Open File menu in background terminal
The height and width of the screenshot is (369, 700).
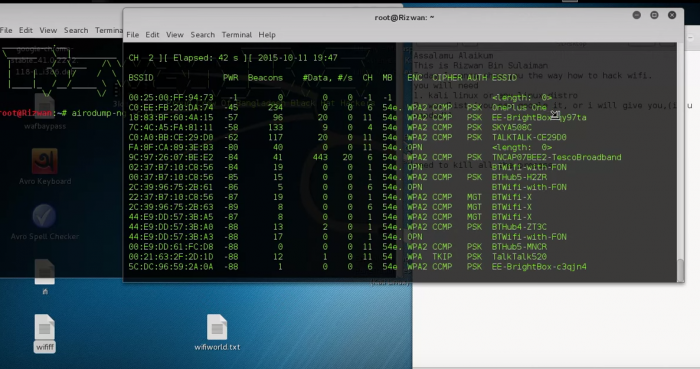pyautogui.click(x=6, y=30)
